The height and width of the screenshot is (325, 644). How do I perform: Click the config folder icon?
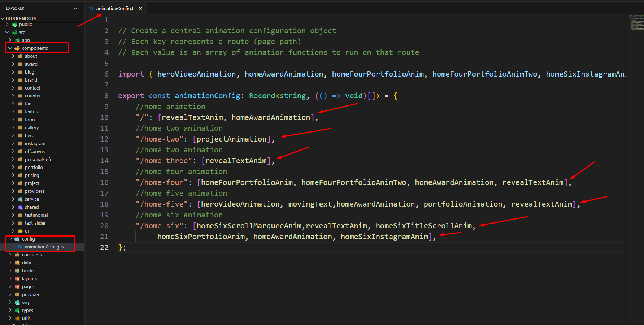pos(17,239)
